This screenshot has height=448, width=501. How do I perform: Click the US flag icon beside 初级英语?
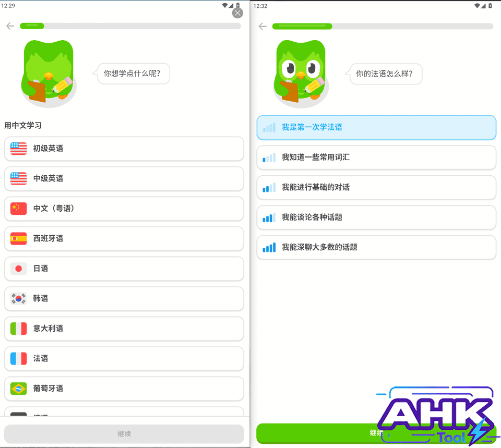(x=19, y=149)
